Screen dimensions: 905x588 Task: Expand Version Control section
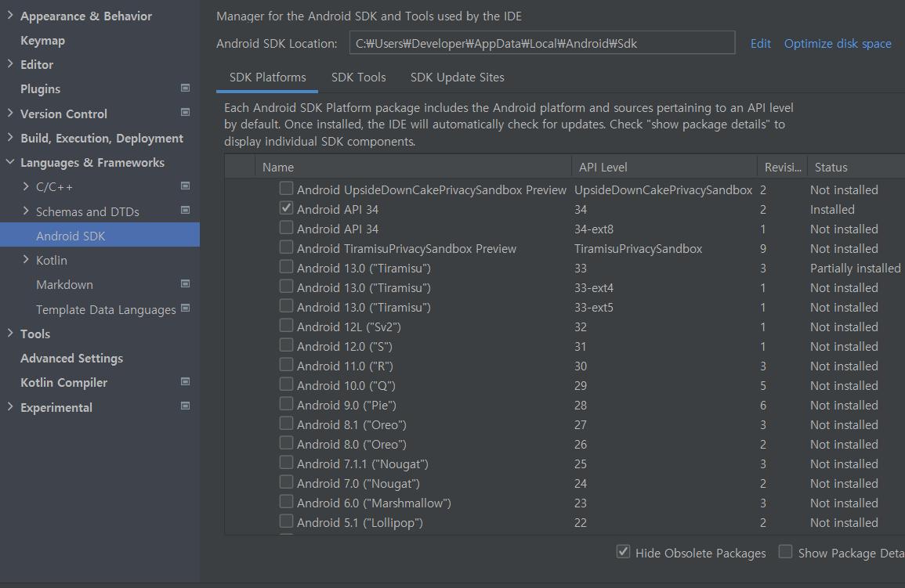pyautogui.click(x=10, y=113)
